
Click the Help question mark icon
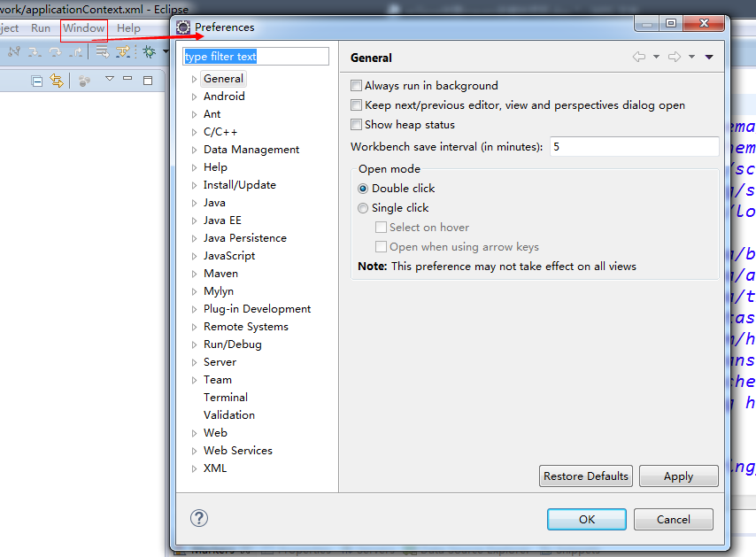pos(199,518)
